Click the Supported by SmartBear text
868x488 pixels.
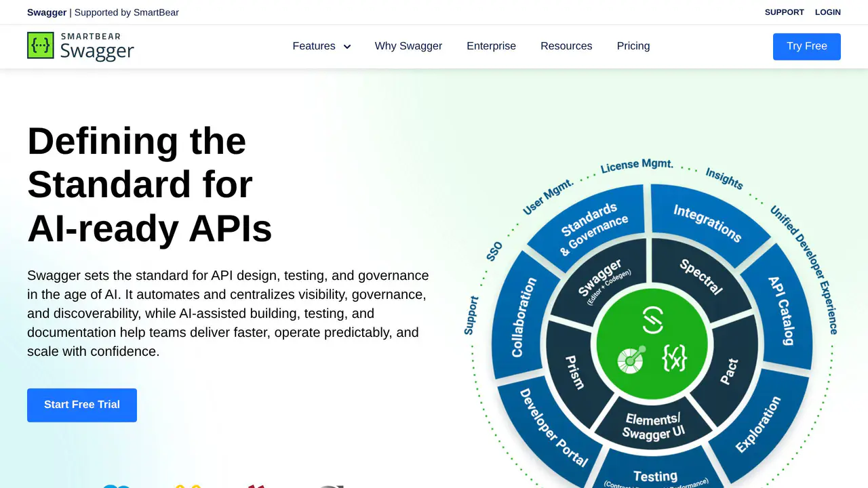[127, 12]
